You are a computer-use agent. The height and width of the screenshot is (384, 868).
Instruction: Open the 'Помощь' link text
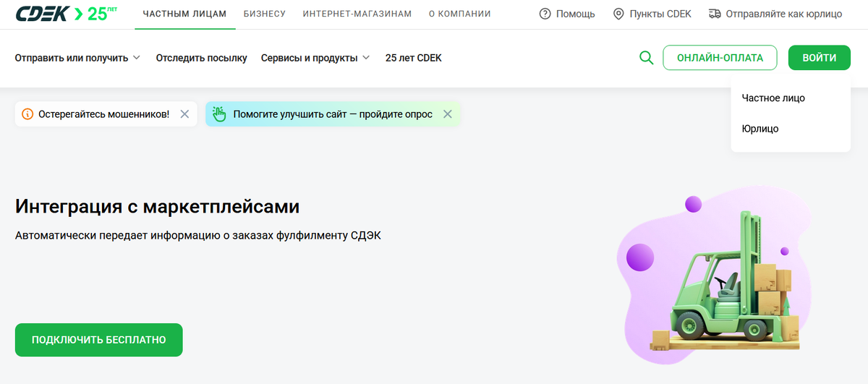tap(576, 14)
